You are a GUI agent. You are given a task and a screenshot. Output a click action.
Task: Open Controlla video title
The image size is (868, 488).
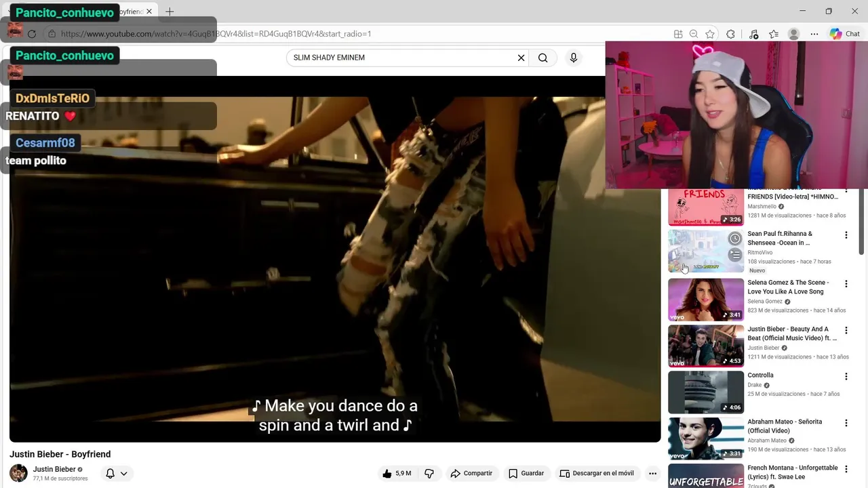pyautogui.click(x=760, y=375)
